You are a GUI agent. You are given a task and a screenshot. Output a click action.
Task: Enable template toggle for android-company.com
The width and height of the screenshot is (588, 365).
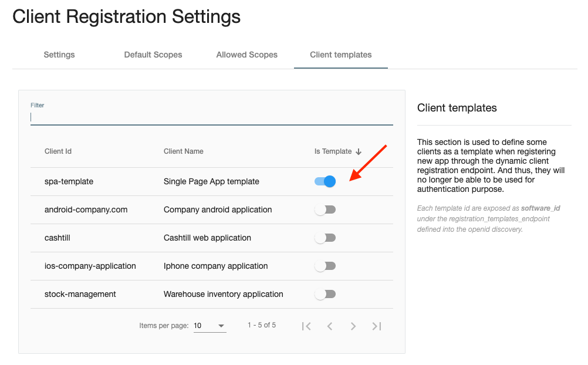pos(325,209)
